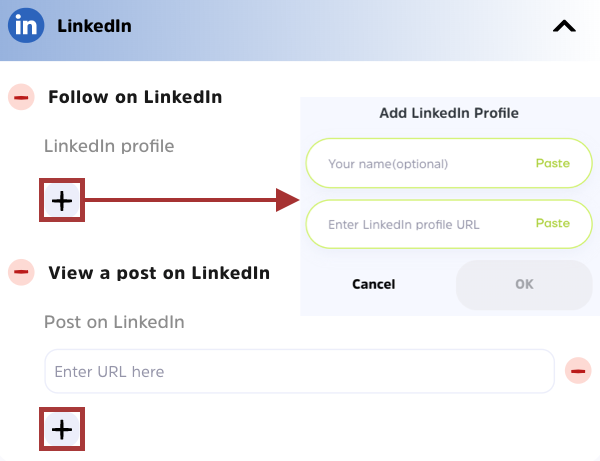The width and height of the screenshot is (600, 461).
Task: Cancel the Add LinkedIn Profile dialog
Action: coord(373,284)
